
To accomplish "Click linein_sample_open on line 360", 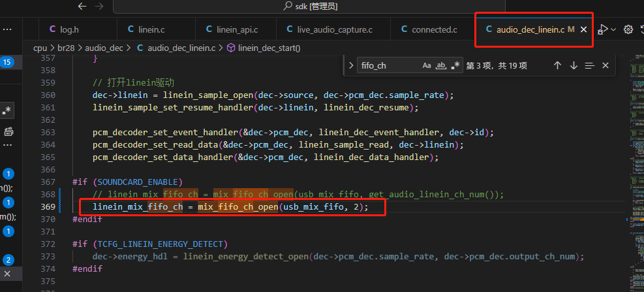I will coord(208,95).
